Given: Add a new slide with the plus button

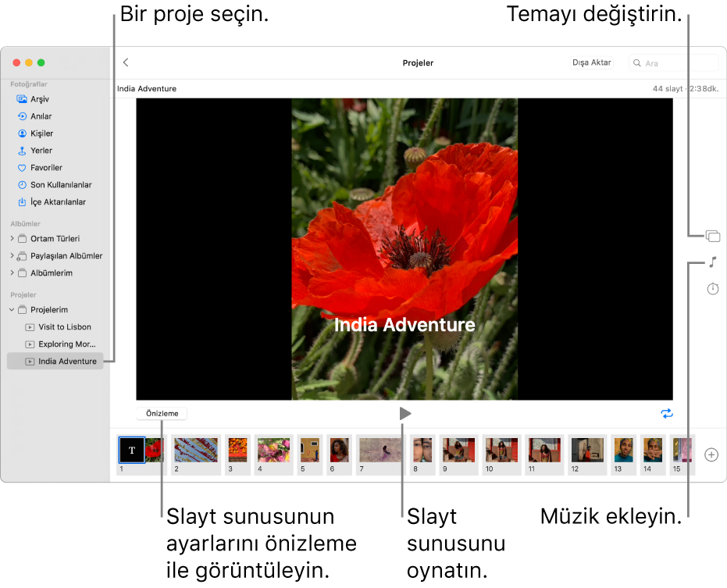Looking at the screenshot, I should tap(711, 454).
